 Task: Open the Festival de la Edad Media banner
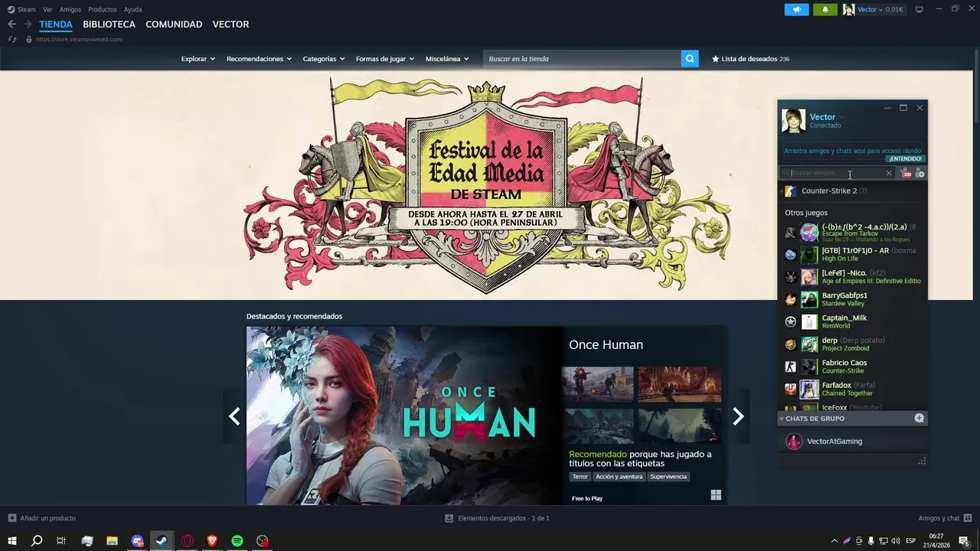click(487, 185)
